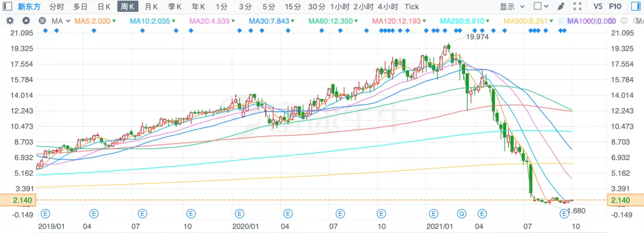
Task: Toggle the left sidebar panel icon
Action: point(7,7)
